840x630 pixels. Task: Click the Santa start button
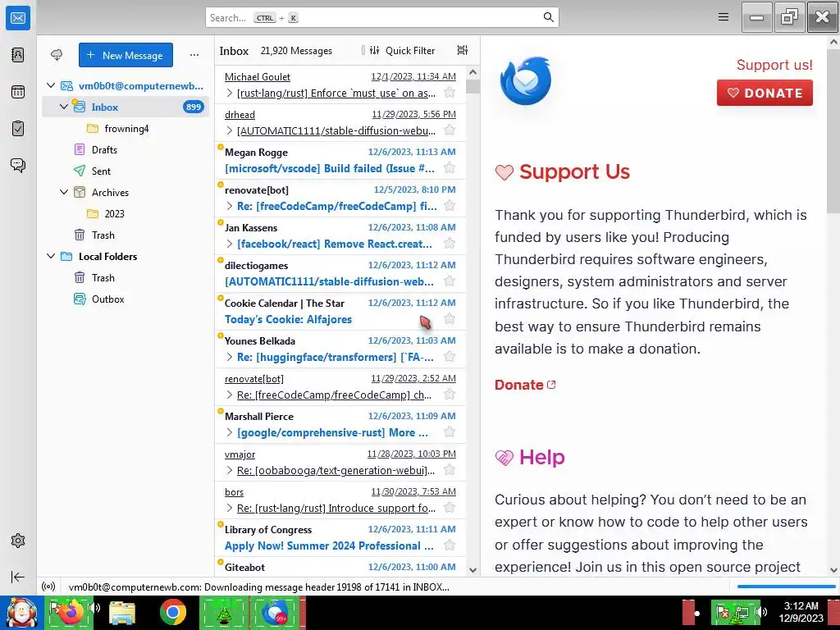(x=21, y=613)
